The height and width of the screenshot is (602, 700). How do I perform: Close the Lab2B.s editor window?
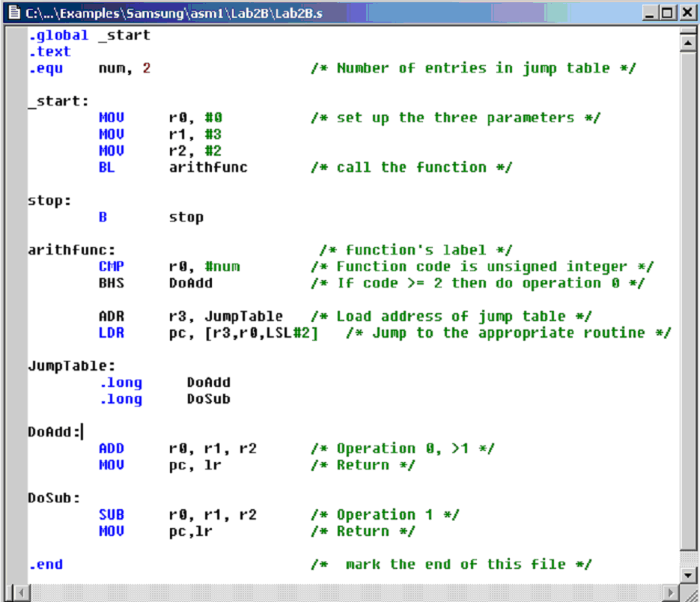click(x=687, y=13)
